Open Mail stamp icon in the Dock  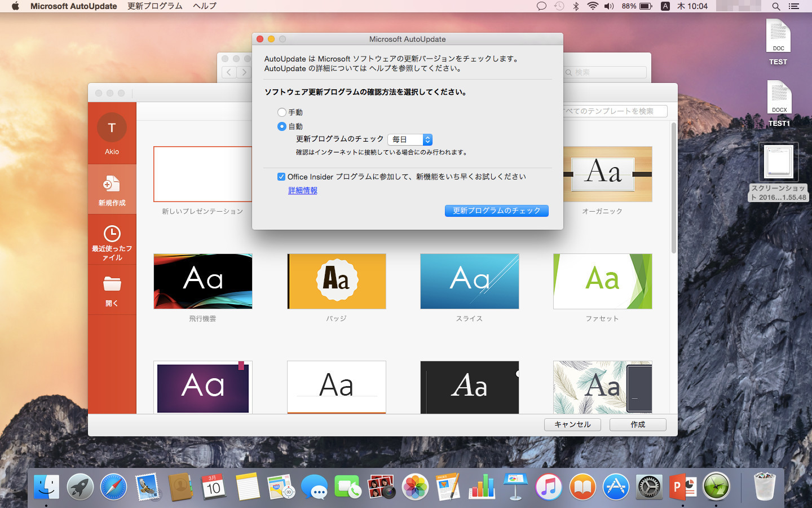pyautogui.click(x=147, y=486)
